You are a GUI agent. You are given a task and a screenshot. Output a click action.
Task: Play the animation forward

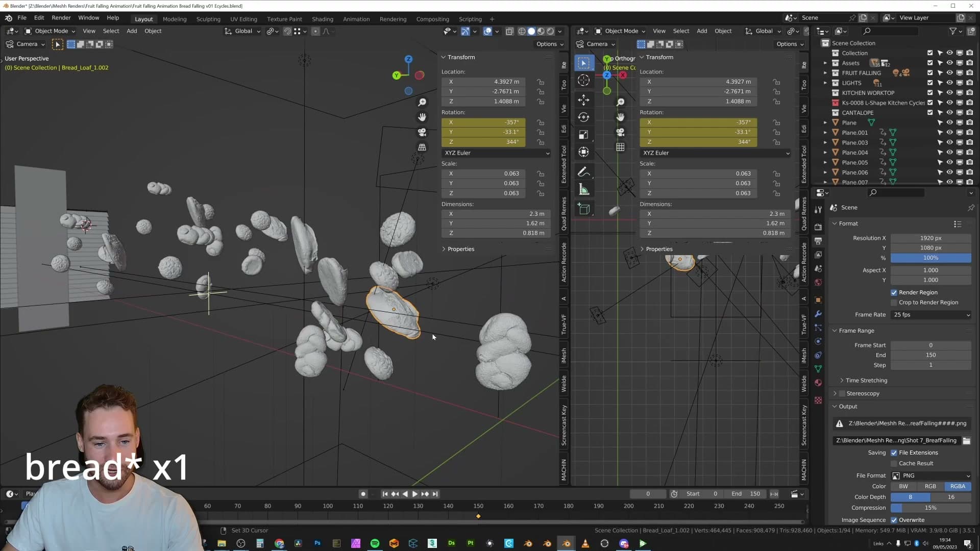tap(415, 494)
